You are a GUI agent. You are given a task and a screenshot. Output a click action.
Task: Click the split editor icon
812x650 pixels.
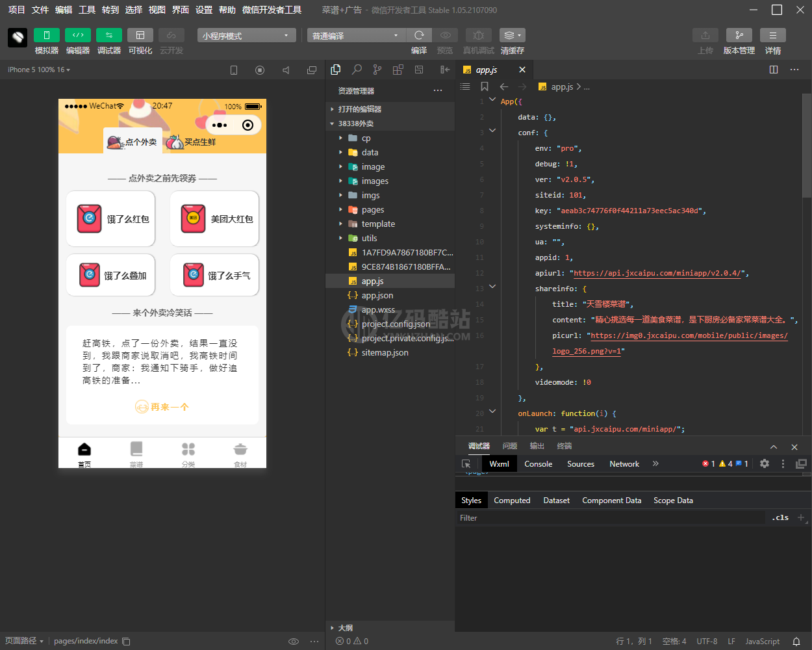click(774, 70)
